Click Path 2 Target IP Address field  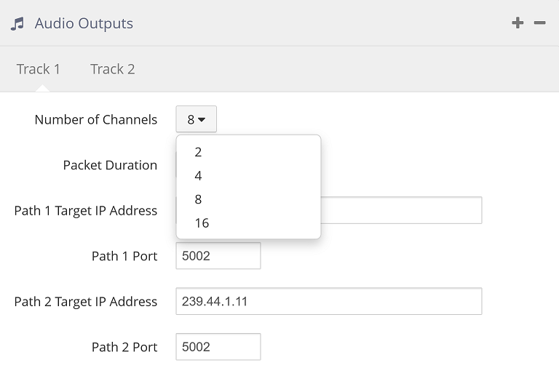coord(328,301)
